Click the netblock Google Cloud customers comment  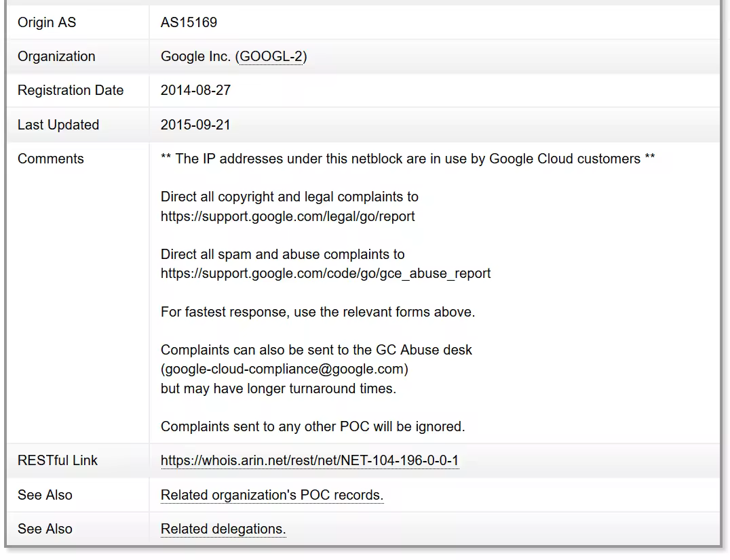tap(408, 159)
